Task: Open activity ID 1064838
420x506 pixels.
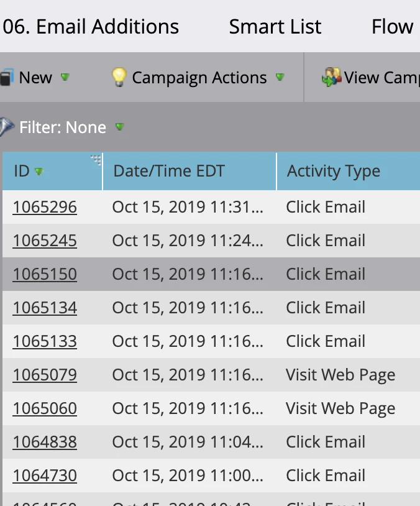Action: click(x=45, y=442)
